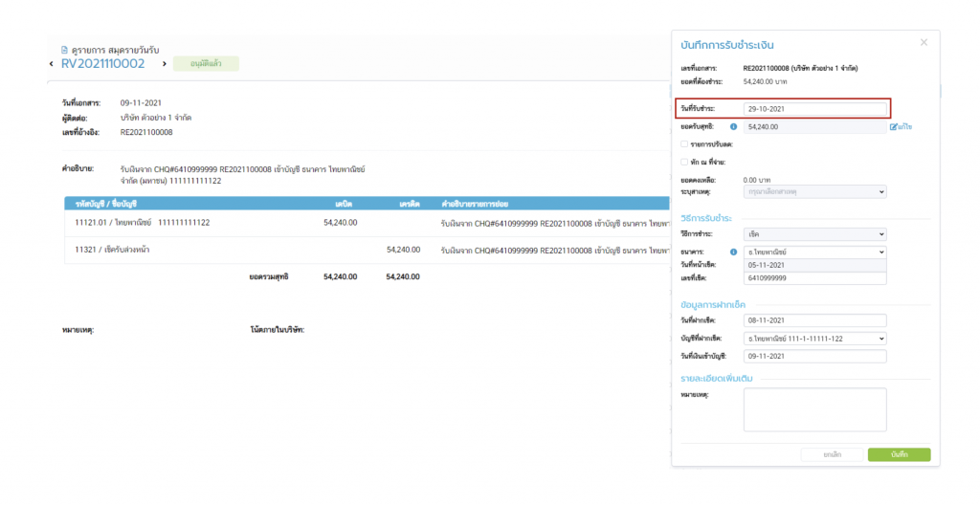
Task: Expand the วิธีการชำระ dropdown showing เช็ค
Action: (x=814, y=234)
